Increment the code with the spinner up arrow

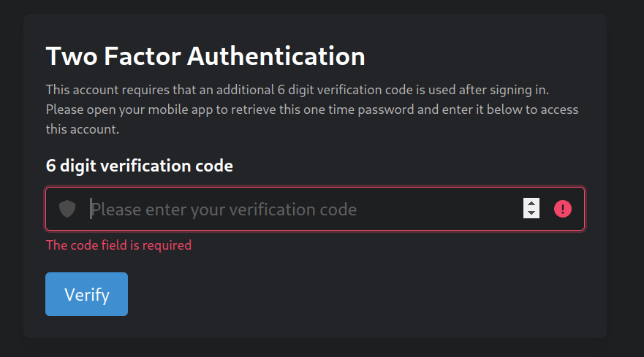click(x=531, y=204)
